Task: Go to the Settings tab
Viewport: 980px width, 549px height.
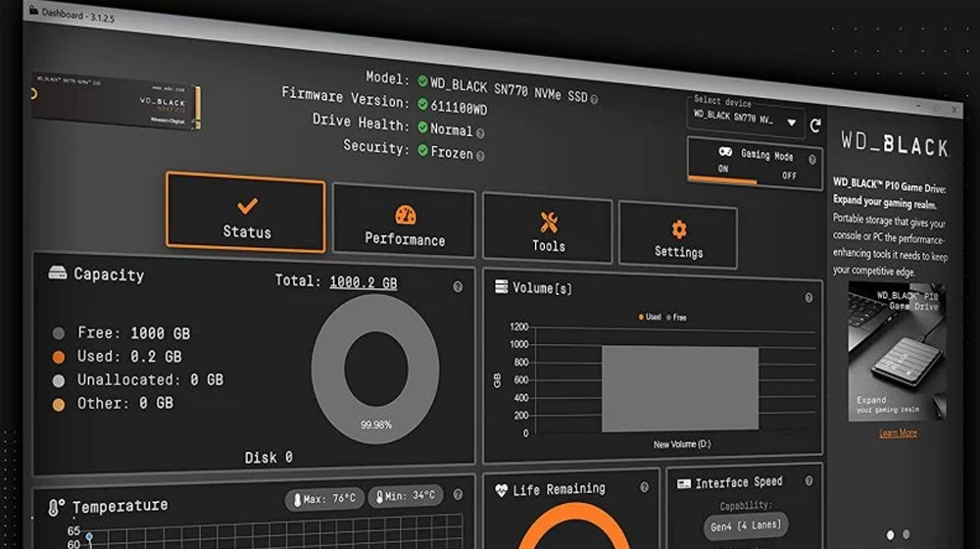Action: point(678,235)
